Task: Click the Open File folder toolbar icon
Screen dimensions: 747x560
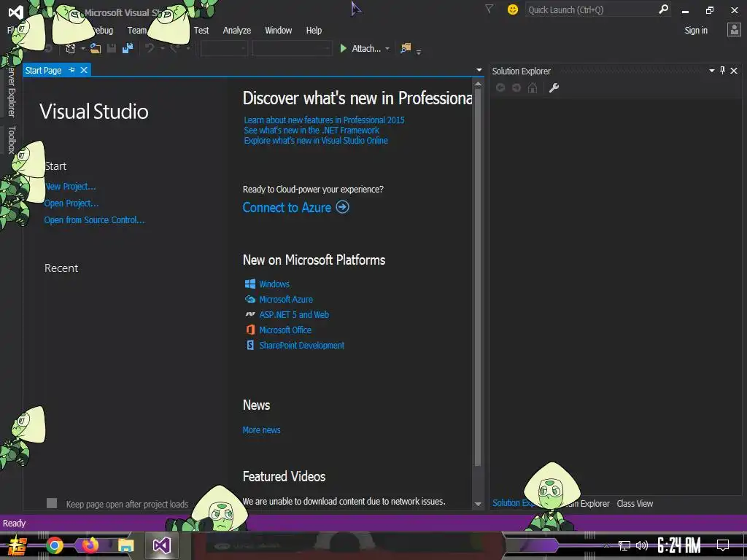Action: (96, 49)
